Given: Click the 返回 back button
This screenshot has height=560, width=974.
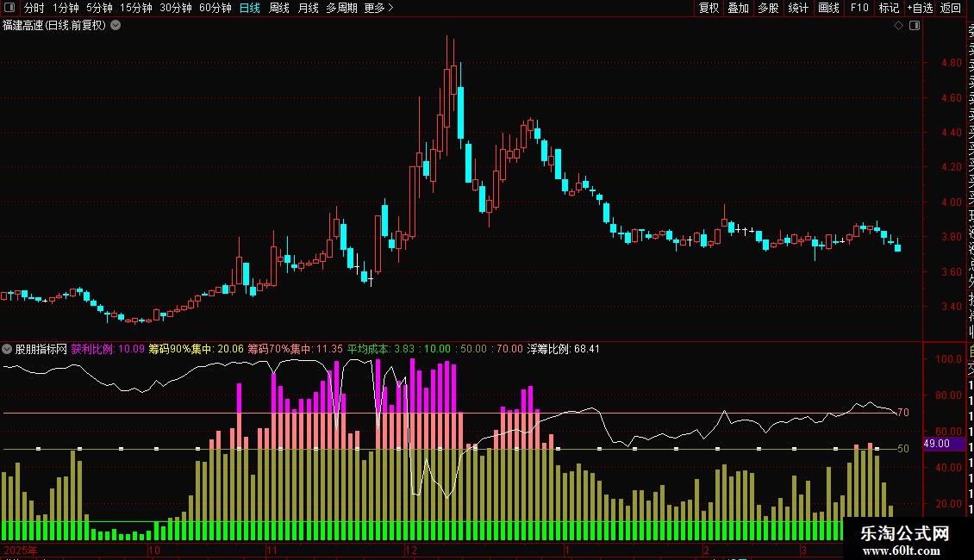Looking at the screenshot, I should [951, 8].
